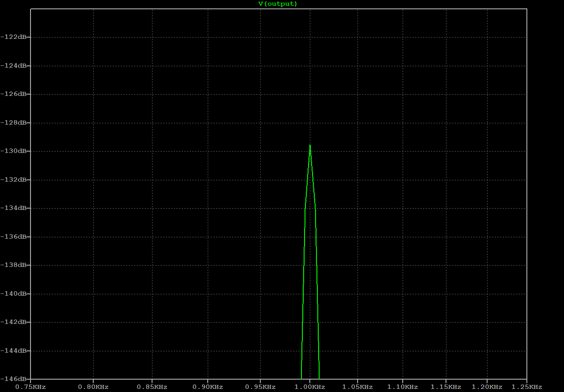Click the -146dB label at axis bottom
This screenshot has width=564, height=392.
[15, 379]
